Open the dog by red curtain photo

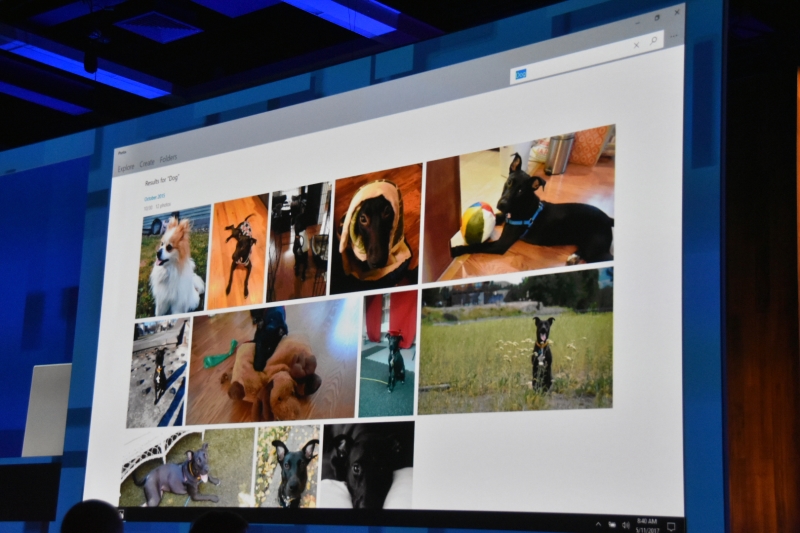pyautogui.click(x=388, y=354)
